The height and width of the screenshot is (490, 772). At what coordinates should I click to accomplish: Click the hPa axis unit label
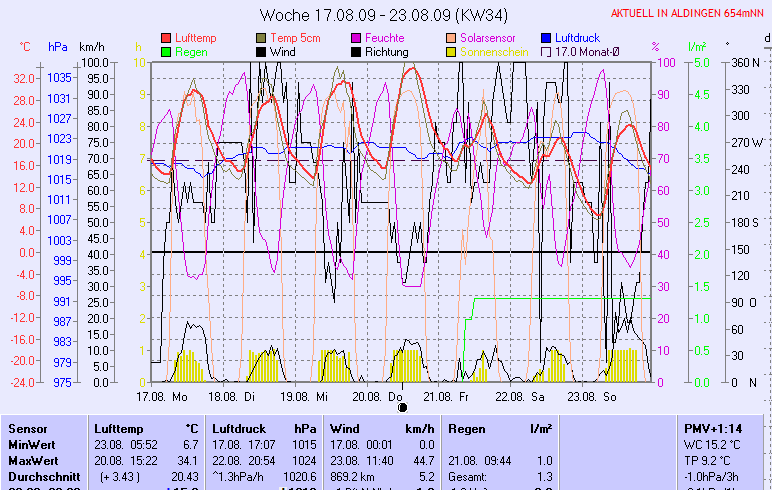pyautogui.click(x=58, y=47)
